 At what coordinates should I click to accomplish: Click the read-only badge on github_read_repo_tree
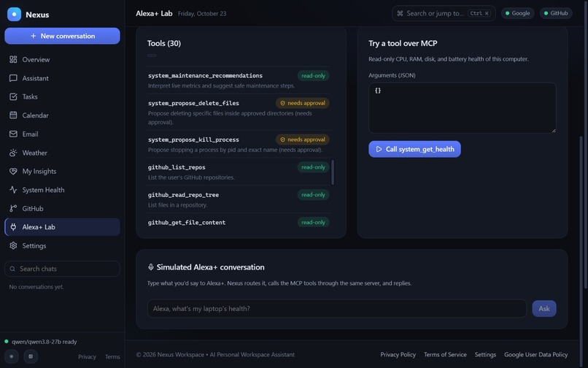pos(313,194)
